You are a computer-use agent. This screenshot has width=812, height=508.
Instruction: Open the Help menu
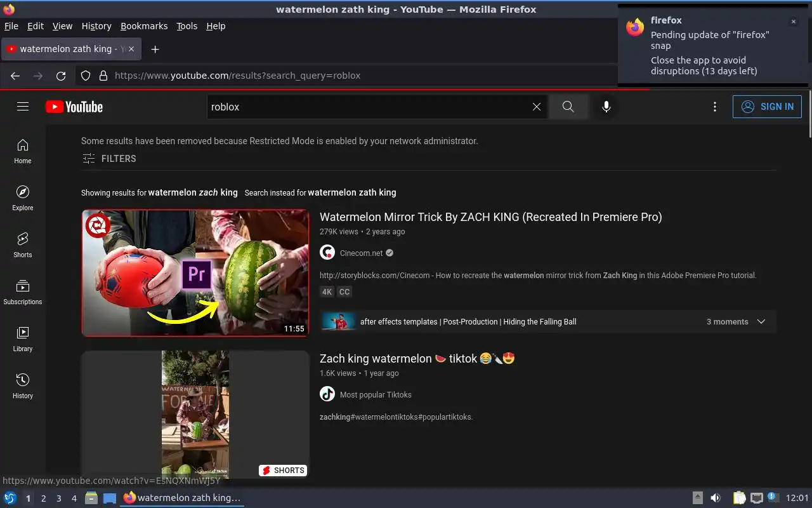(x=216, y=26)
